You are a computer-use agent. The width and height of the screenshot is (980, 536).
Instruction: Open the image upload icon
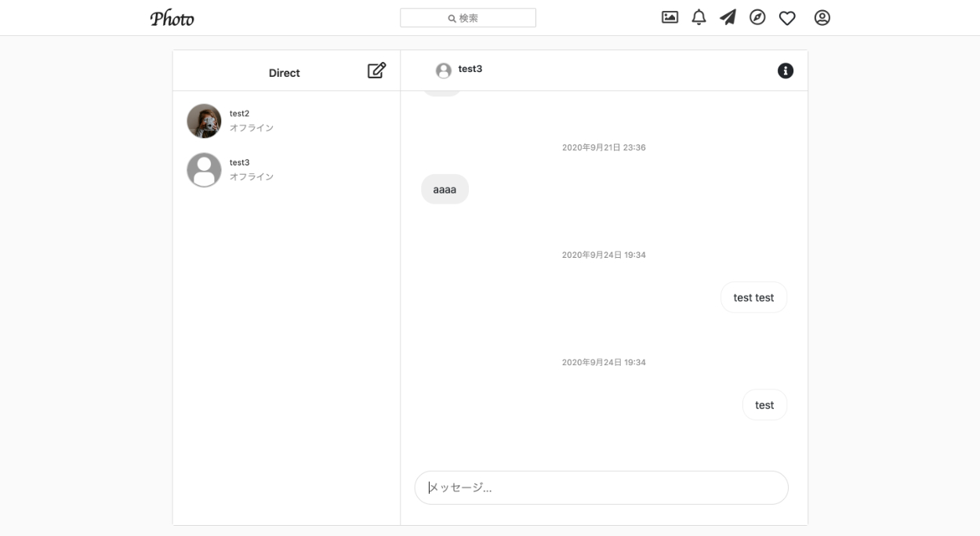coord(670,17)
